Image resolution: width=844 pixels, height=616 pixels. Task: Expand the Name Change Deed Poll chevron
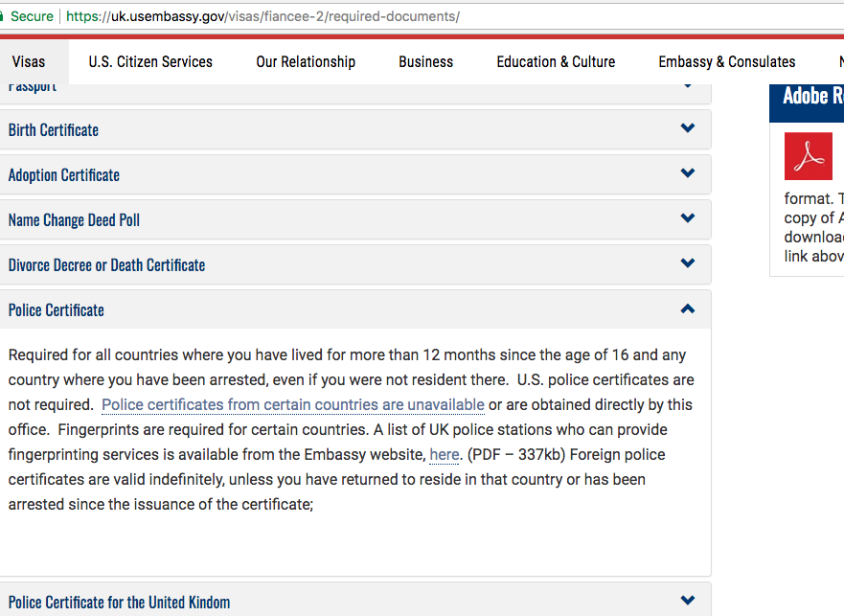click(687, 218)
